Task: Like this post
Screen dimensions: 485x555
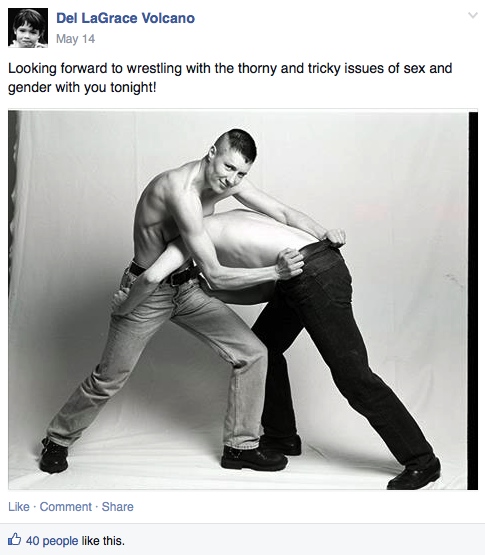Action: [19, 507]
